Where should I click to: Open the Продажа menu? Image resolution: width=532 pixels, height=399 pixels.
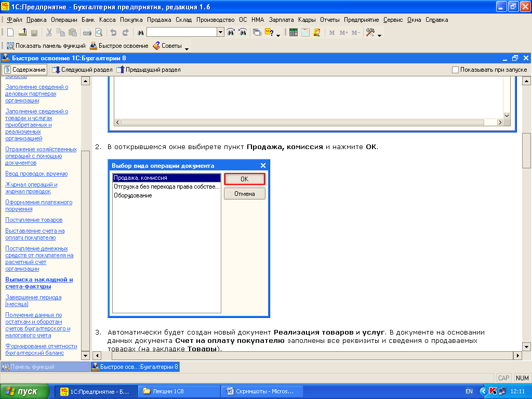[x=159, y=20]
